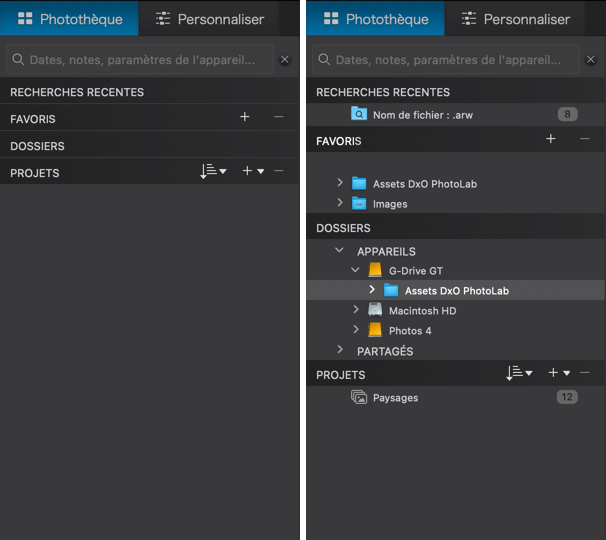Image resolution: width=606 pixels, height=540 pixels.
Task: Select the recent search 'Nom de fichier : .arw'
Action: tap(455, 115)
